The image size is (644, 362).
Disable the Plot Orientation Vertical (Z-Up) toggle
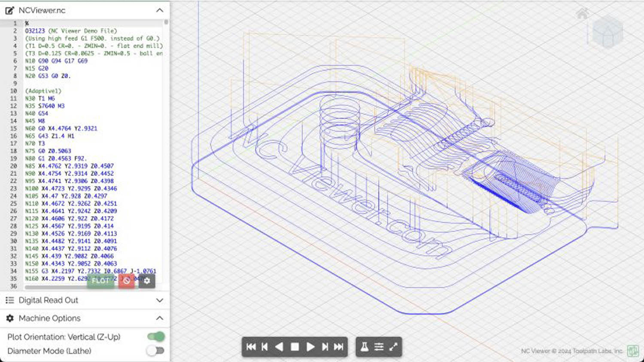click(155, 337)
